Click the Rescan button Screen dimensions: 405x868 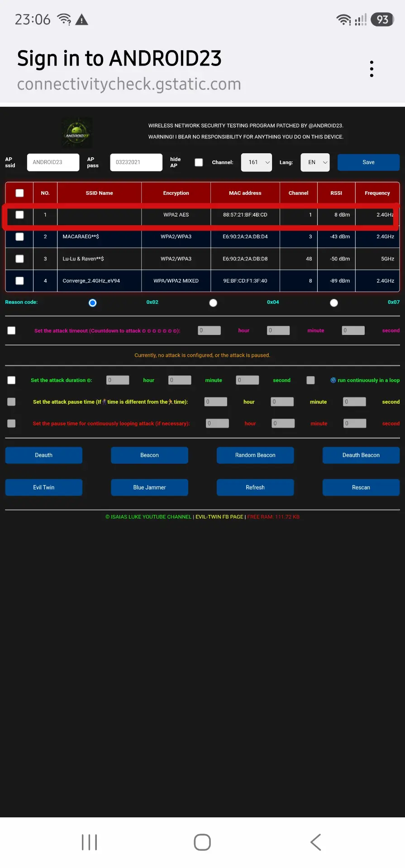[x=361, y=487]
